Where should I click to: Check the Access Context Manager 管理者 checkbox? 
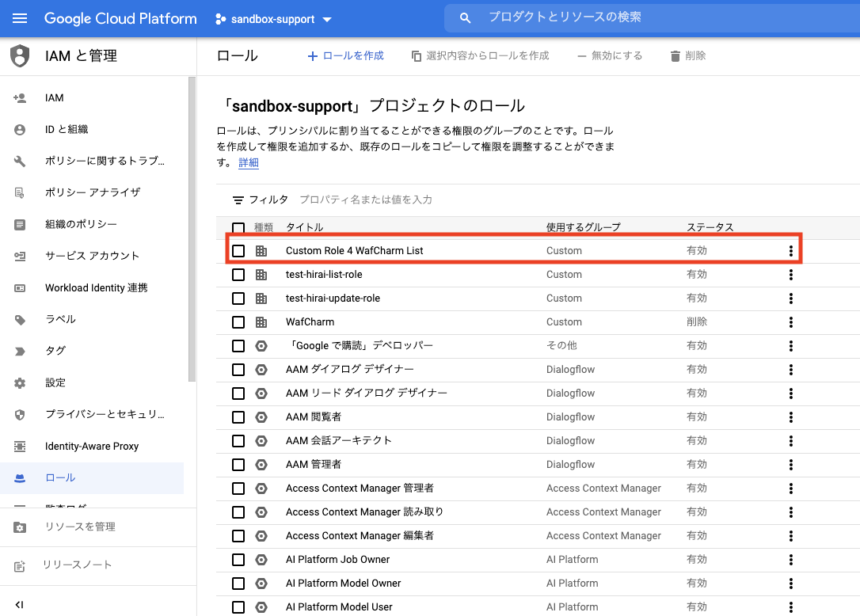point(238,489)
